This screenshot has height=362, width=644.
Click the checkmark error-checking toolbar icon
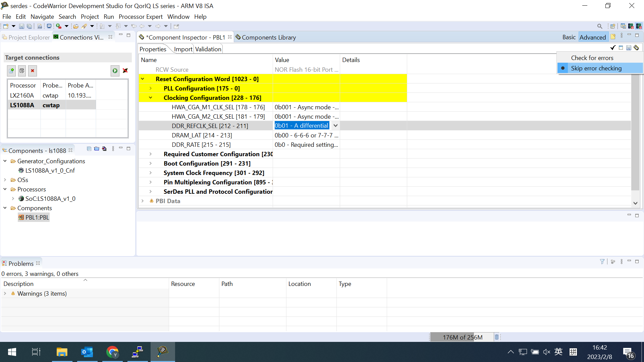tap(612, 48)
